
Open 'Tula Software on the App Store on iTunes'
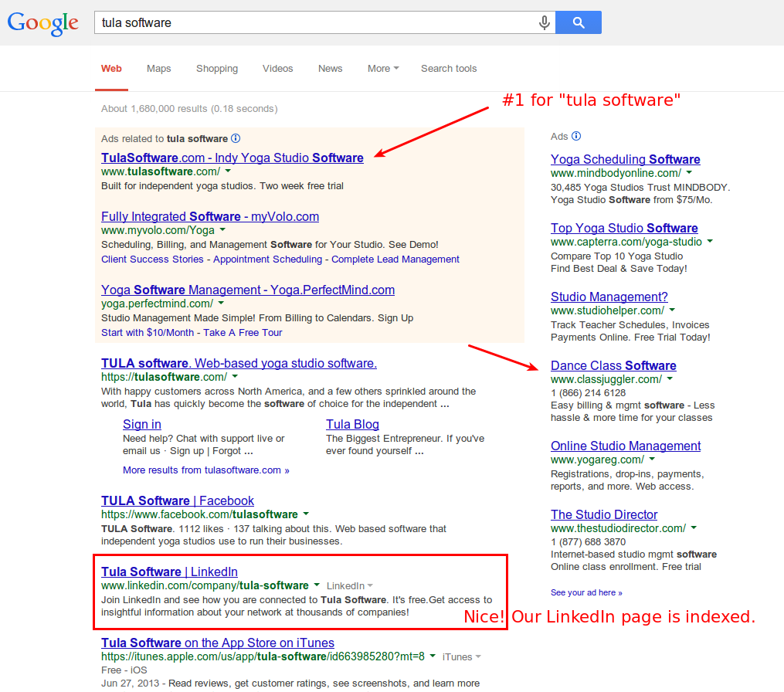(218, 643)
